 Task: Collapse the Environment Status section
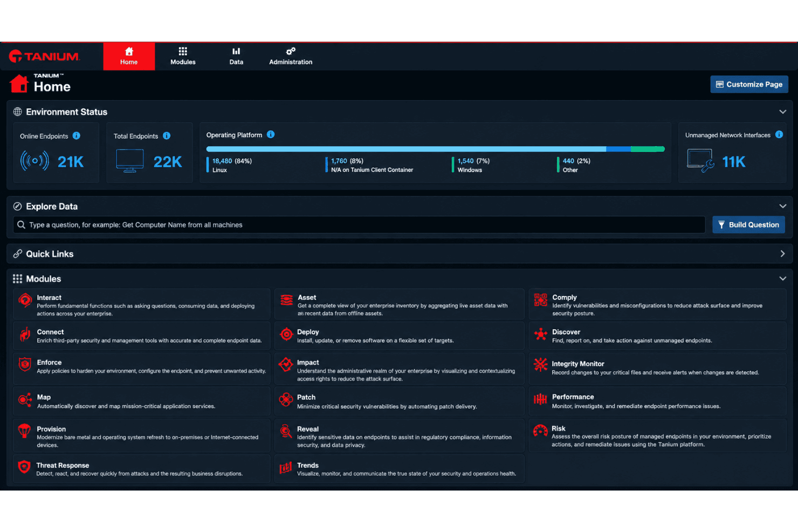click(x=782, y=112)
